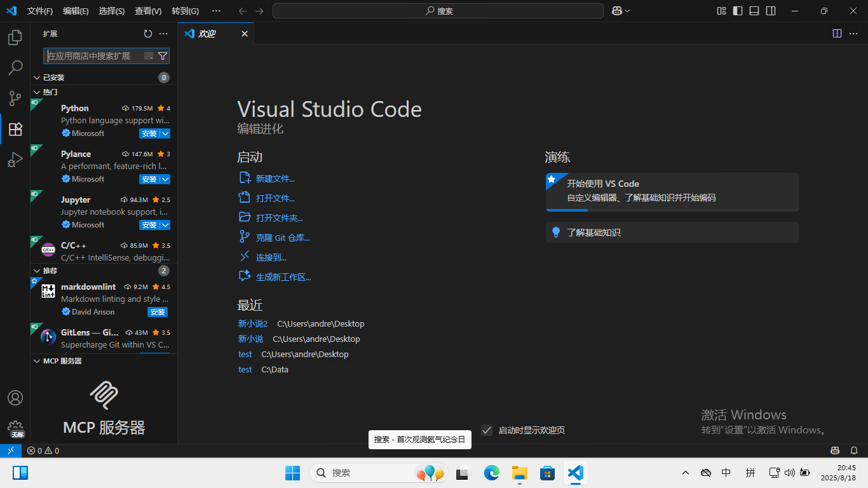Select the 欢迎 editor tab

coord(207,34)
